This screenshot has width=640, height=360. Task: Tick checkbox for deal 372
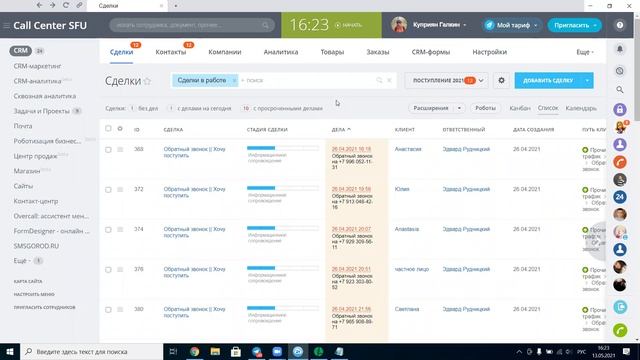(108, 190)
